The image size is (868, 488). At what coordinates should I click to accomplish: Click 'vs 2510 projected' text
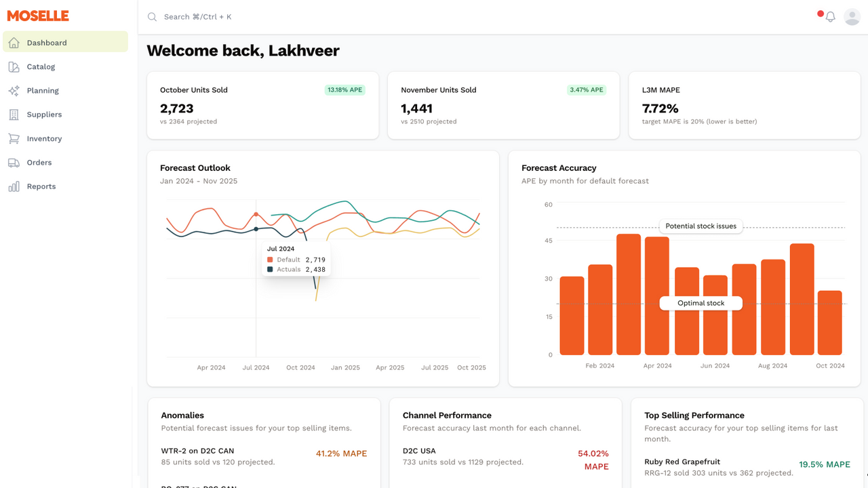coord(429,122)
